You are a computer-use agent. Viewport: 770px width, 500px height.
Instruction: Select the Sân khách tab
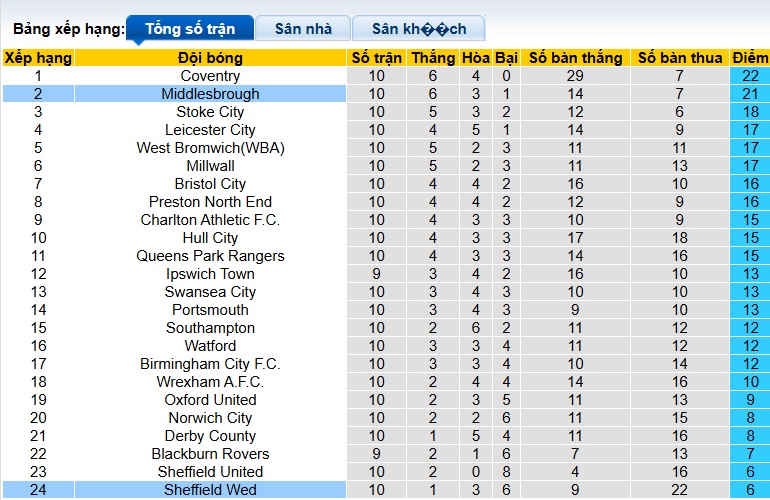pos(421,29)
